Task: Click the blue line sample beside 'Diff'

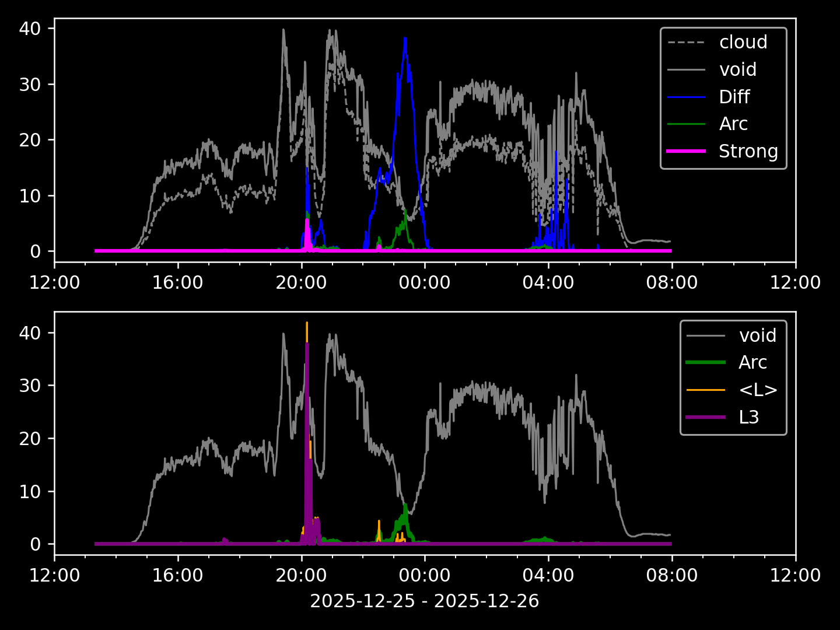Action: [x=686, y=97]
